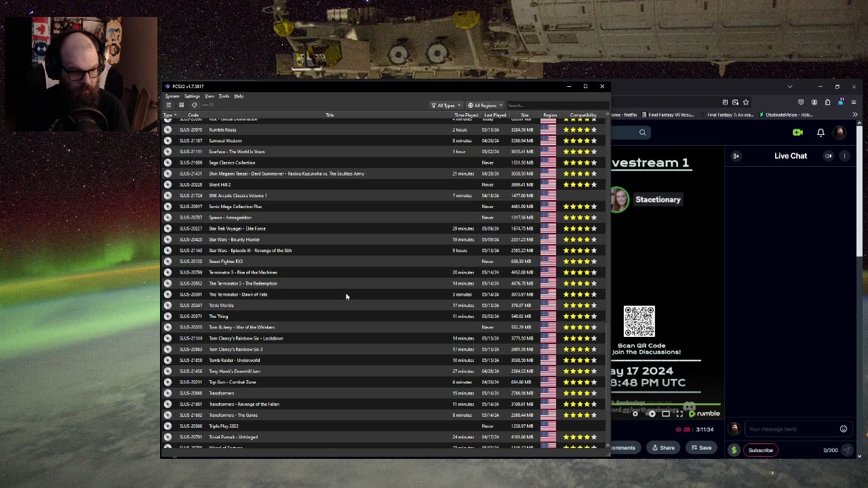Switch PCSX2 to game list view
The width and height of the screenshot is (868, 488).
point(169,105)
